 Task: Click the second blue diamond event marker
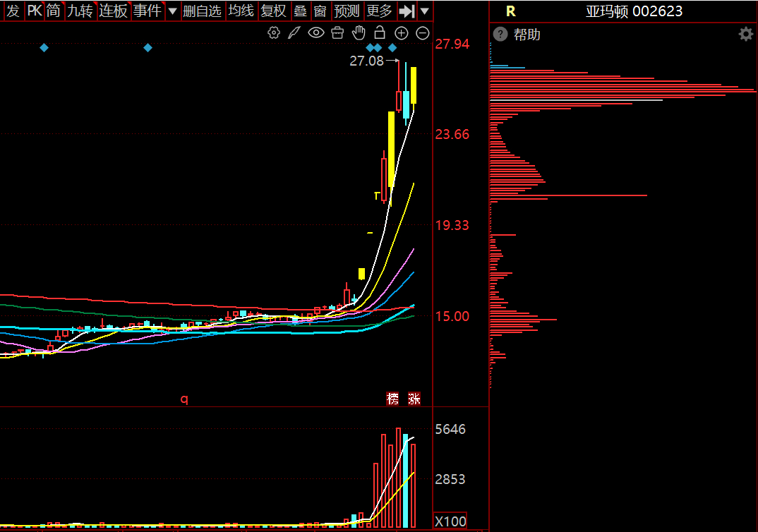(148, 47)
